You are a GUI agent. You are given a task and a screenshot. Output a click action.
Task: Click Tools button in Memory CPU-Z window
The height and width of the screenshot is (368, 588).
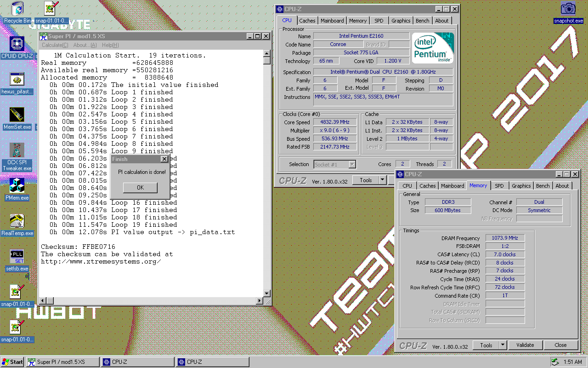point(486,345)
